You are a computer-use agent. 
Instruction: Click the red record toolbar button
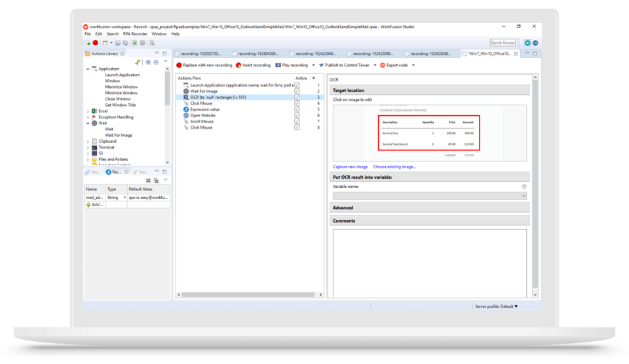coord(96,43)
